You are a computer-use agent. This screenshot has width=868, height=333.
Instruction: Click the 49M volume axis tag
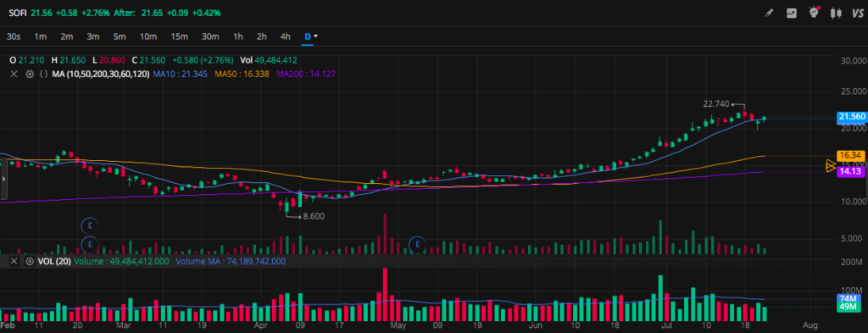849,307
